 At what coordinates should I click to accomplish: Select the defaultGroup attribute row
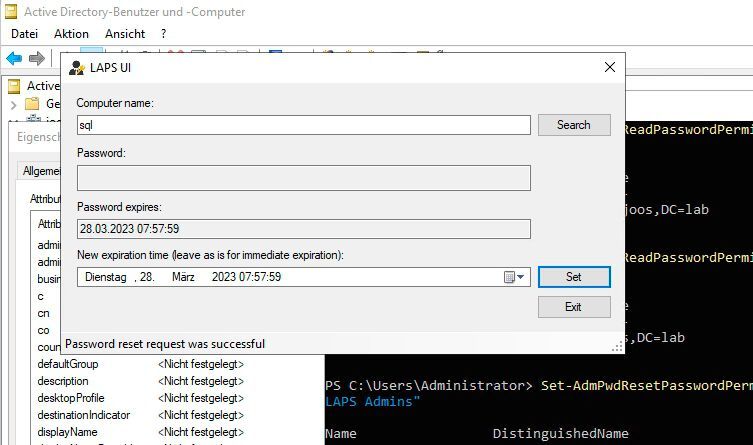[141, 364]
